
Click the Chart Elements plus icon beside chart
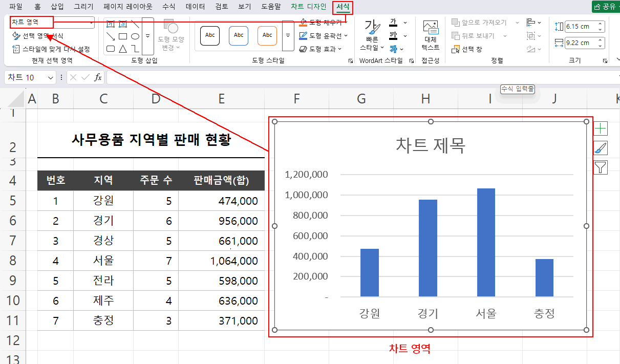tap(600, 128)
